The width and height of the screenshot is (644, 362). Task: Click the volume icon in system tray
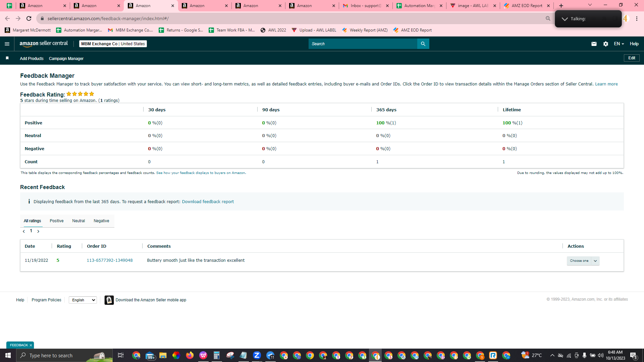pos(601,355)
